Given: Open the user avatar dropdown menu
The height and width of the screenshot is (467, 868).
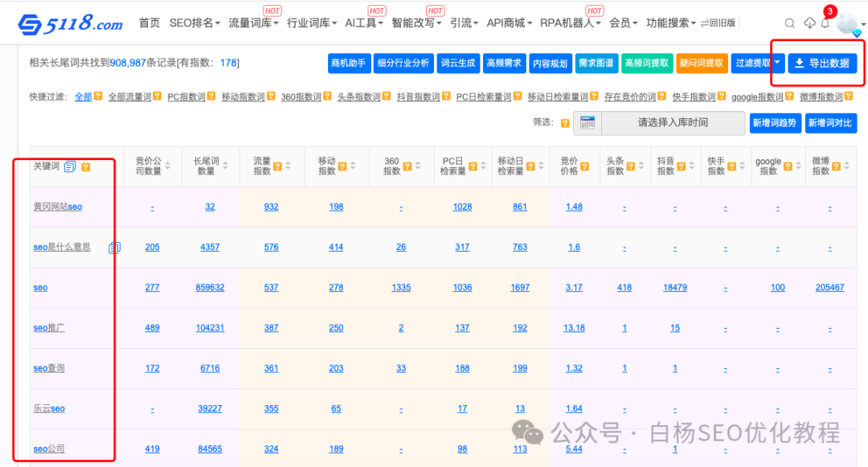Looking at the screenshot, I should [x=850, y=23].
